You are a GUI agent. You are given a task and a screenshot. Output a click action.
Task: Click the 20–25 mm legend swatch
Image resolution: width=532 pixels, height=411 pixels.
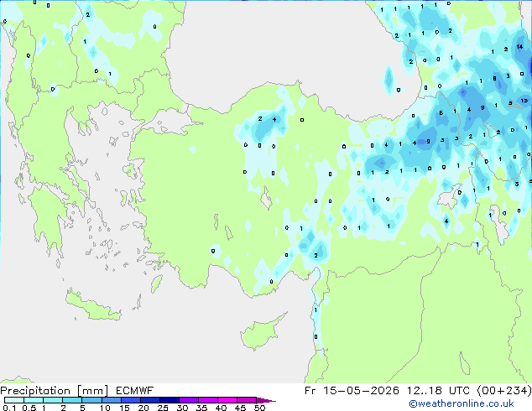tap(150, 400)
